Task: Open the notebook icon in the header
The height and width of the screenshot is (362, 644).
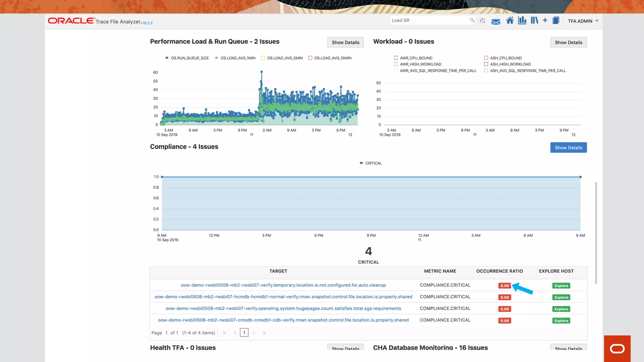Action: click(556, 21)
